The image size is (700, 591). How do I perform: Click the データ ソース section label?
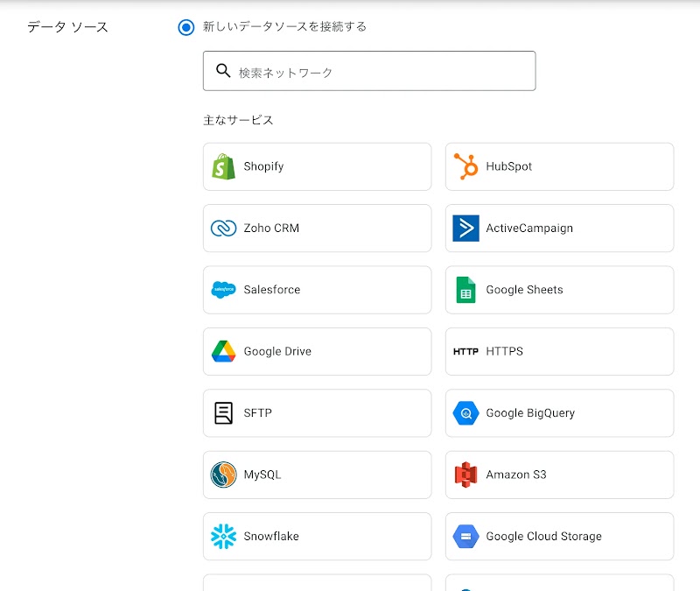[x=67, y=27]
